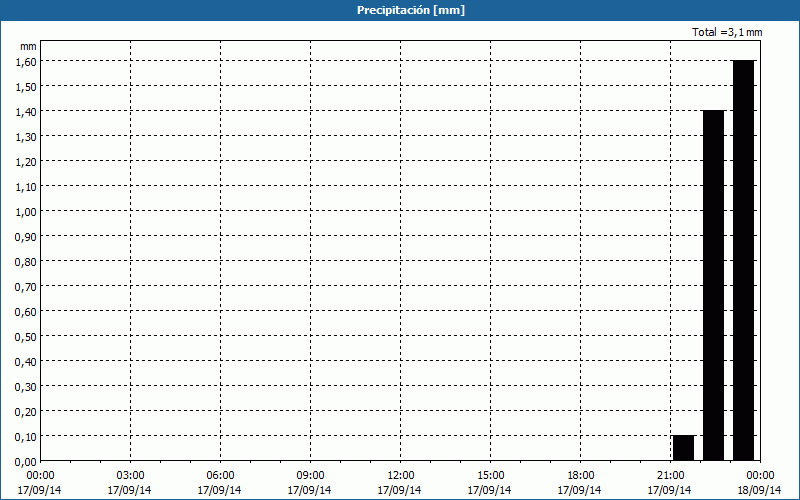Click the Precipitación [mm] title bar
The height and width of the screenshot is (500, 800).
(400, 10)
